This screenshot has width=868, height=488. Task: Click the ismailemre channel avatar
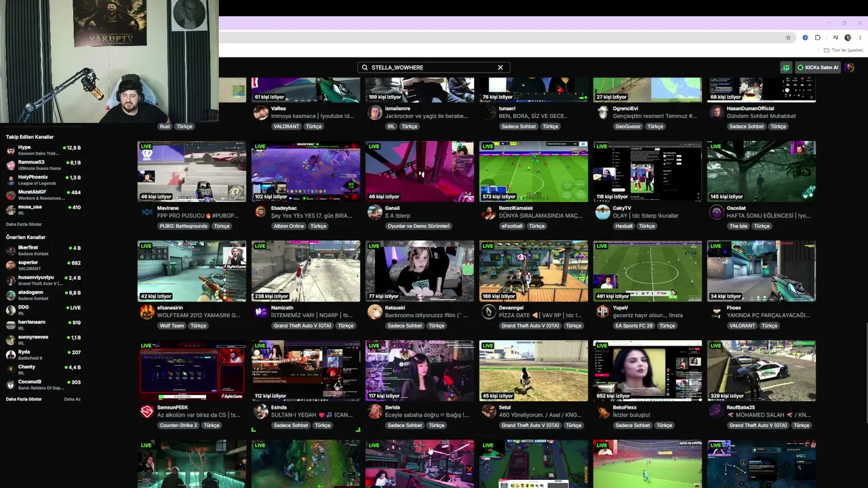(x=374, y=113)
